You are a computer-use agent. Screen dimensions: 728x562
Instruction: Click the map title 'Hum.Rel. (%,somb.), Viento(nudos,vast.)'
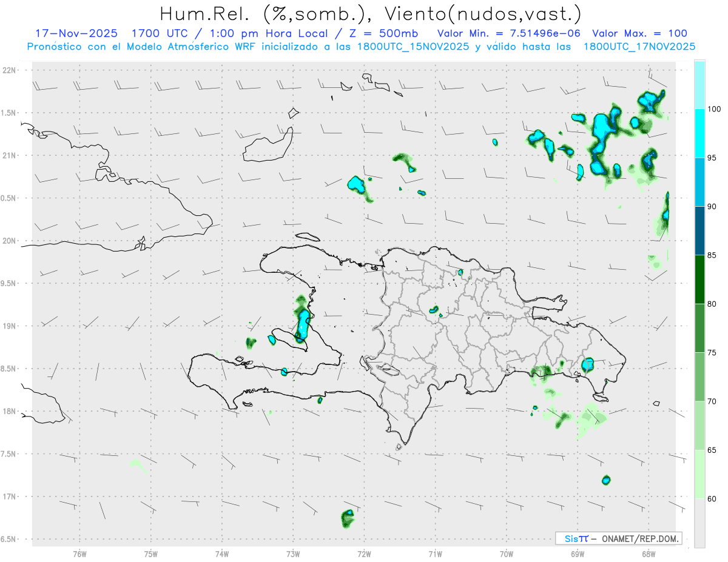coord(370,13)
